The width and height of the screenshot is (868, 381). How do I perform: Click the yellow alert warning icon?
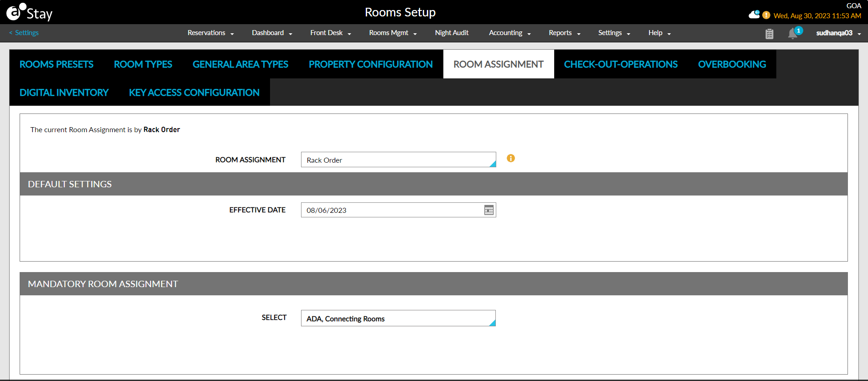pos(766,15)
